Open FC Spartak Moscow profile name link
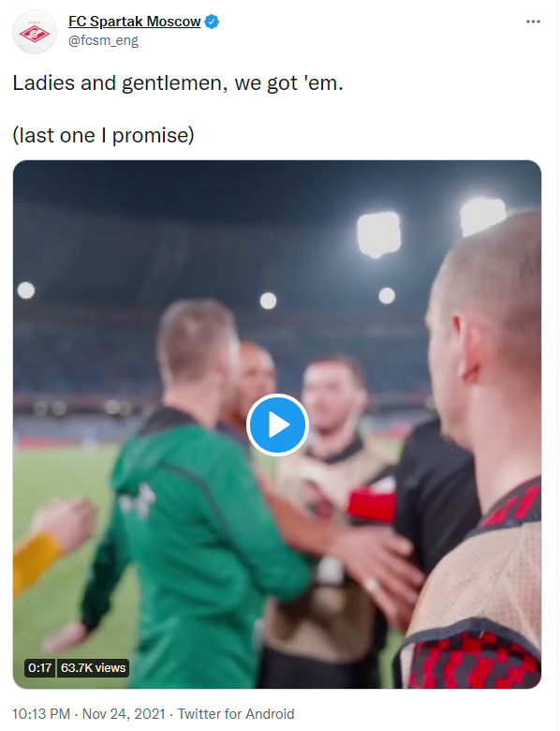The height and width of the screenshot is (731, 560). (134, 22)
